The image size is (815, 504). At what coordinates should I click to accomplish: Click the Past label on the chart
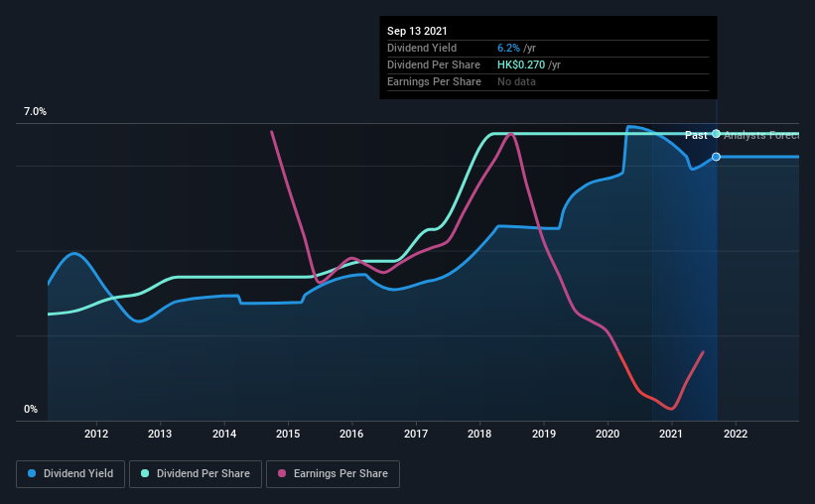coord(696,135)
